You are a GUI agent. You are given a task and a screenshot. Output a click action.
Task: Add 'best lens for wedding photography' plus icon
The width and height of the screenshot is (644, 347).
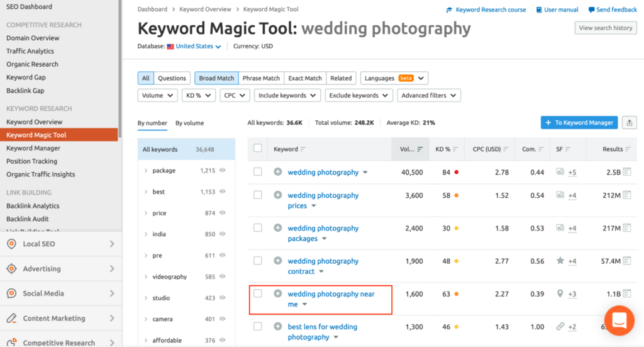point(278,326)
